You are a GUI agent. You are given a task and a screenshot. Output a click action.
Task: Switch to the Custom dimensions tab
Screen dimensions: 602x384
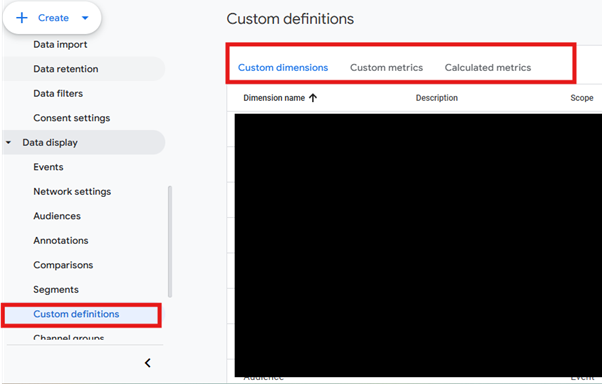[283, 68]
